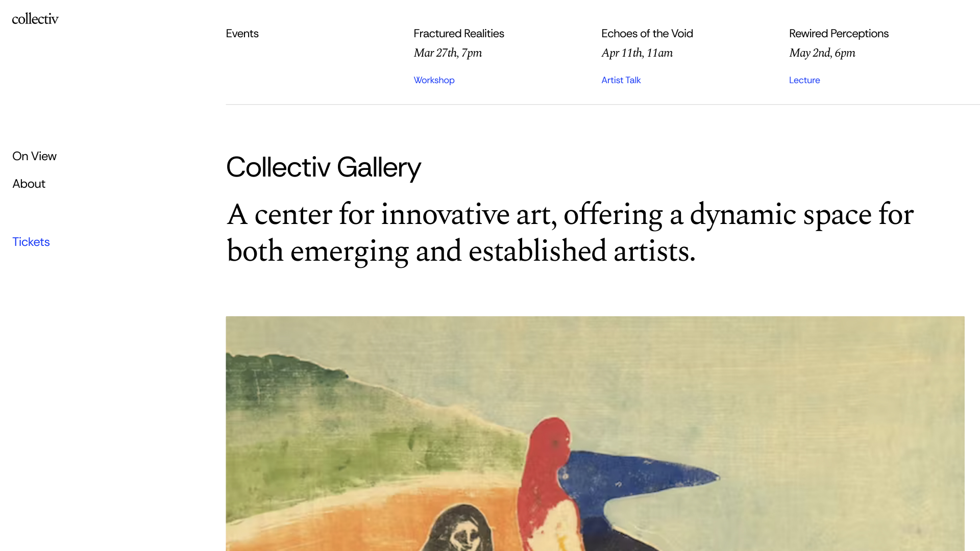Follow the Artist Talk category link
Screen dimensions: 980x551
click(x=621, y=80)
